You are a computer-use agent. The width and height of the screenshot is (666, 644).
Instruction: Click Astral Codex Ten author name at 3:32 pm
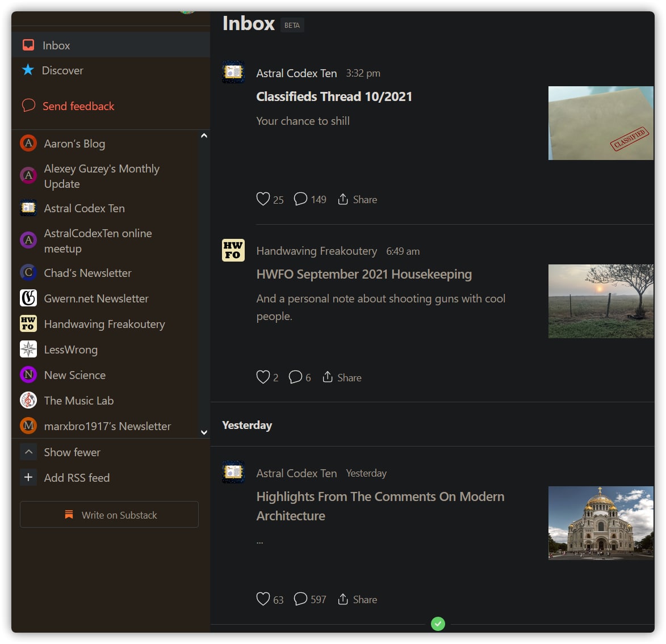(x=296, y=73)
